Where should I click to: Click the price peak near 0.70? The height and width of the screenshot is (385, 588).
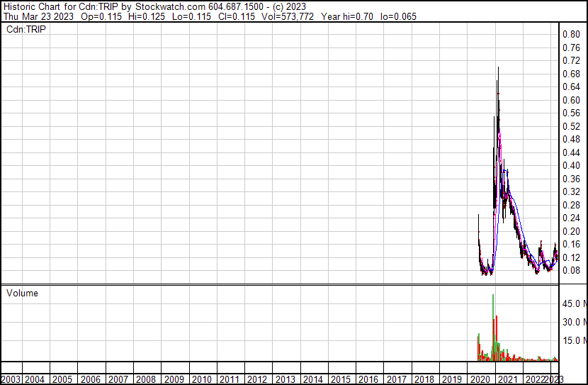pos(498,69)
